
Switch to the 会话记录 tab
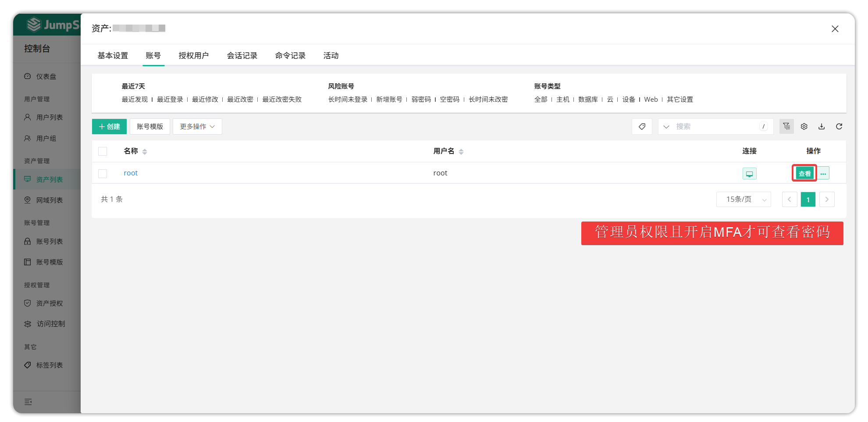(242, 55)
